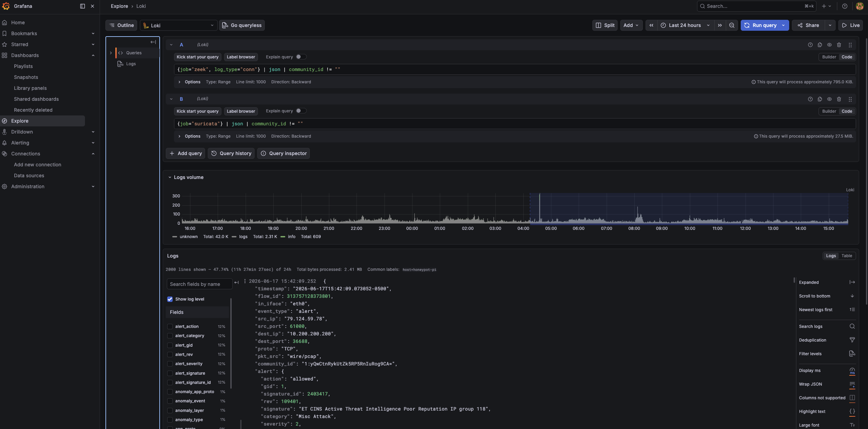Delete query A with trash icon
The width and height of the screenshot is (868, 429).
pyautogui.click(x=839, y=45)
